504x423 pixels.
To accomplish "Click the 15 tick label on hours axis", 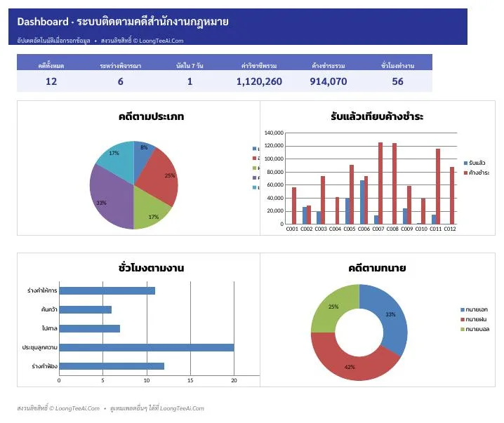I will pos(190,381).
